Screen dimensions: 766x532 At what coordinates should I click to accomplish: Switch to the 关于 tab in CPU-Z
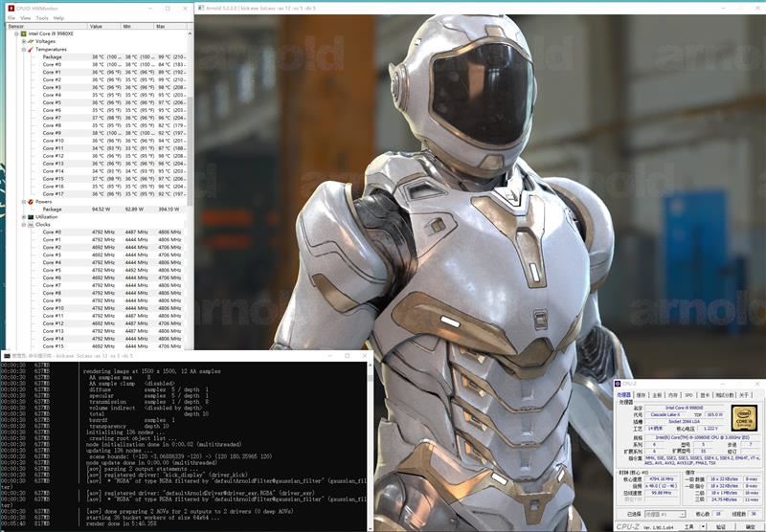pos(744,395)
